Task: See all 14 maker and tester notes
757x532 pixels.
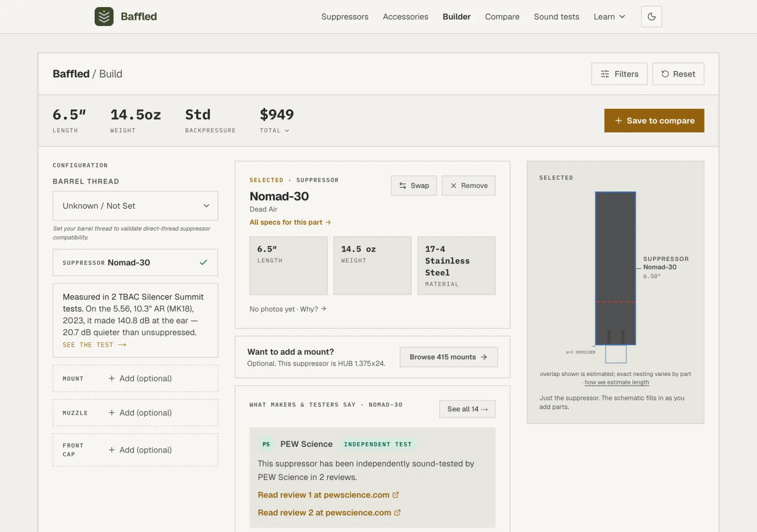Action: pyautogui.click(x=467, y=409)
